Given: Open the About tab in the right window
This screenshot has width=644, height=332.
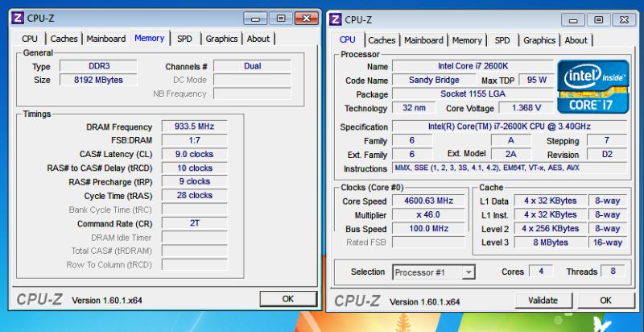Looking at the screenshot, I should click(576, 40).
